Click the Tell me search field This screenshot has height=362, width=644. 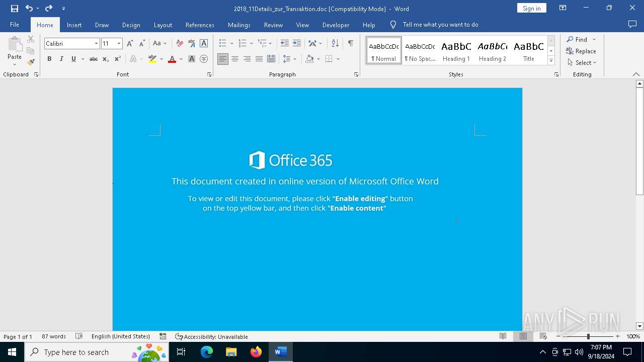pyautogui.click(x=440, y=25)
